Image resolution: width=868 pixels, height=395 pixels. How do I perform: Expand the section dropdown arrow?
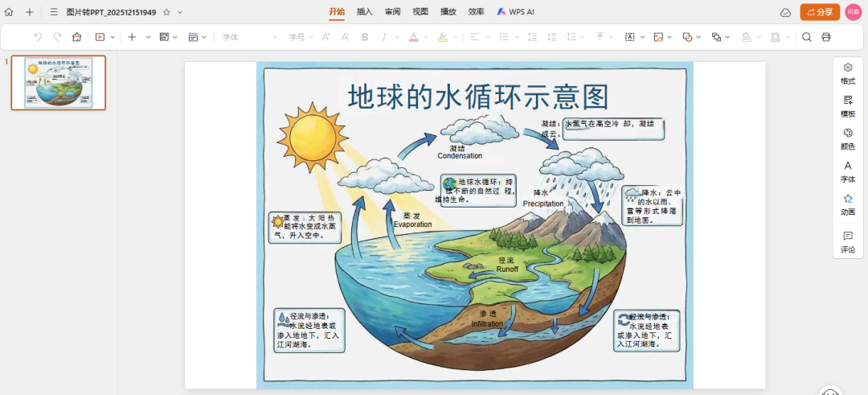point(204,37)
